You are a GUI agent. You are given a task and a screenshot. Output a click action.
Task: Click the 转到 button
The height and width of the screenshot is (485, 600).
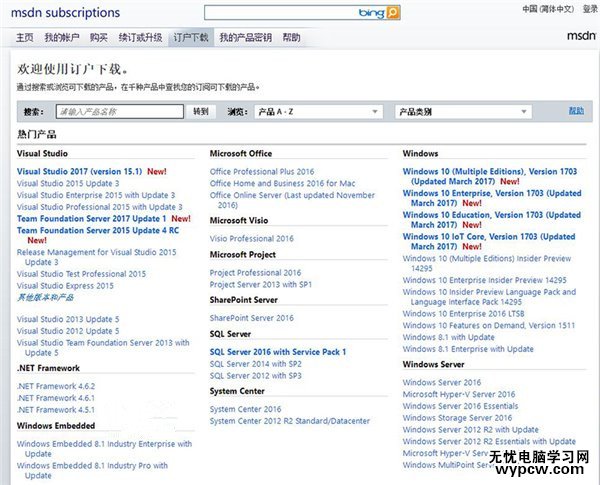(201, 112)
